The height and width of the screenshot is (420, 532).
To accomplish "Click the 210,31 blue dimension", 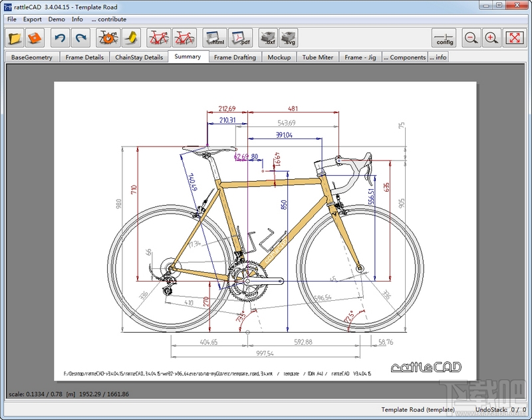I will coord(227,120).
